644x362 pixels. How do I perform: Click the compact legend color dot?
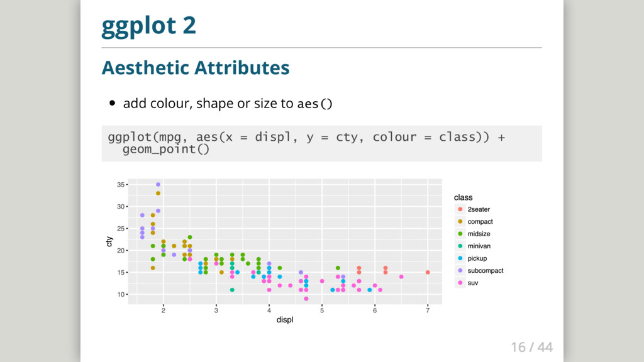[460, 221]
